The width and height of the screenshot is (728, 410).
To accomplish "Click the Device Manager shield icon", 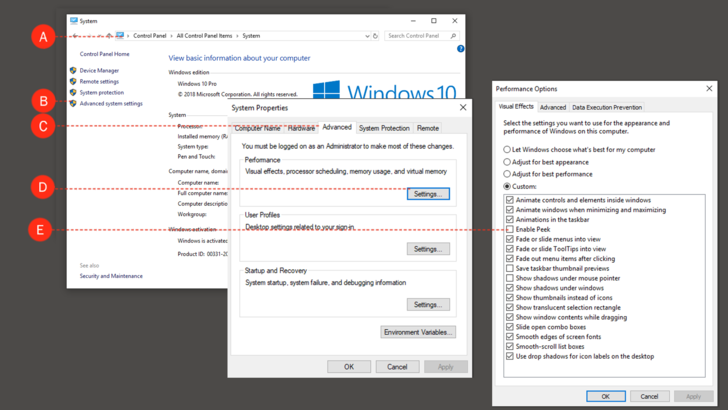I will click(73, 71).
